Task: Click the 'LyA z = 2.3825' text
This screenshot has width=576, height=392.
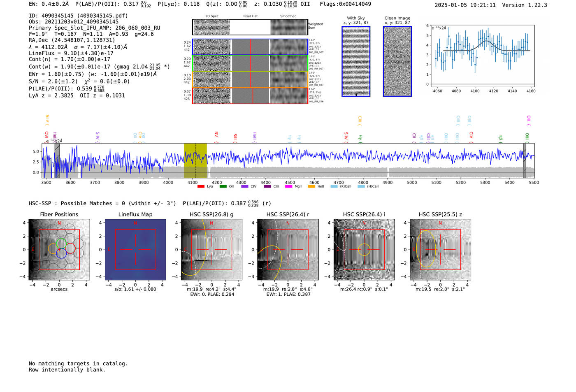Action: 51,95
